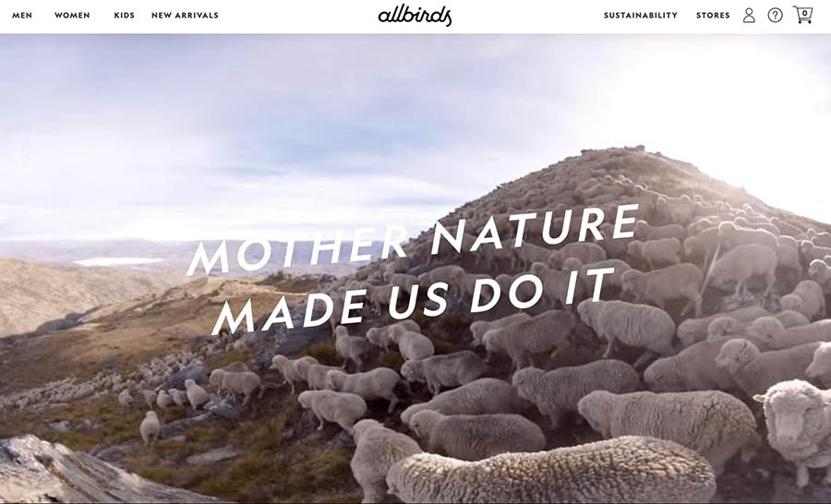Open the account profile icon
This screenshot has width=831, height=504.
[x=749, y=16]
